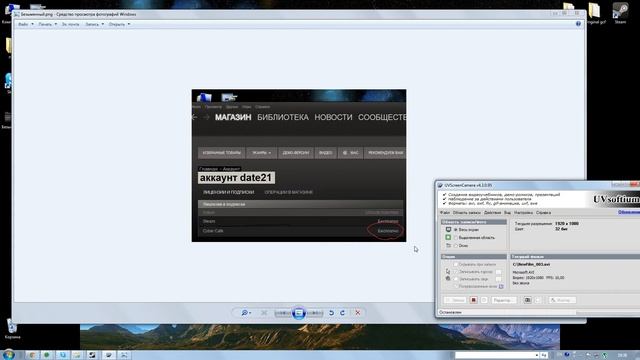Open the Область записи menu in UVScreenCamera
The width and height of the screenshot is (640, 360).
(x=467, y=213)
